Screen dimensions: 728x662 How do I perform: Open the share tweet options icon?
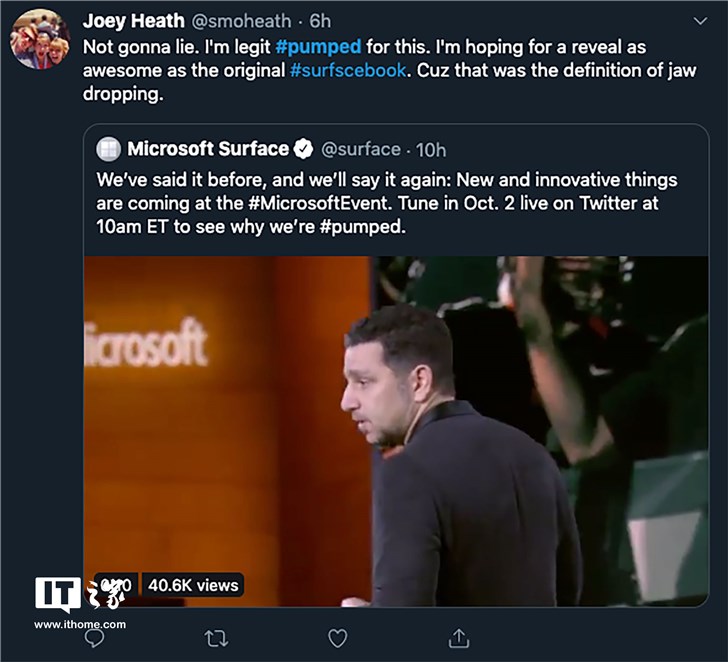[x=459, y=637]
